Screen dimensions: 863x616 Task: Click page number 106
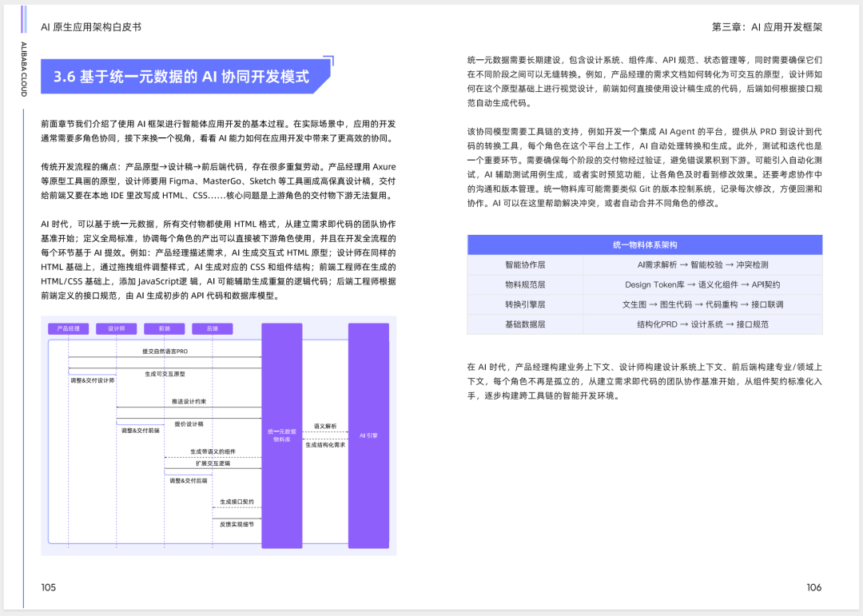pyautogui.click(x=814, y=587)
